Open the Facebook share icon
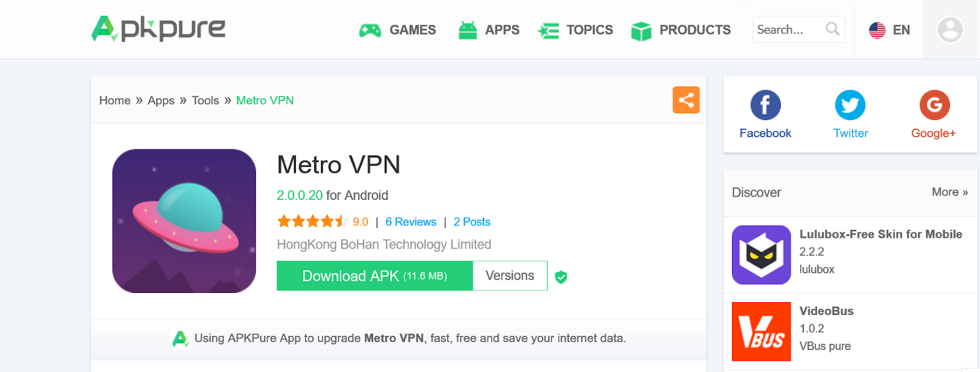 766,105
